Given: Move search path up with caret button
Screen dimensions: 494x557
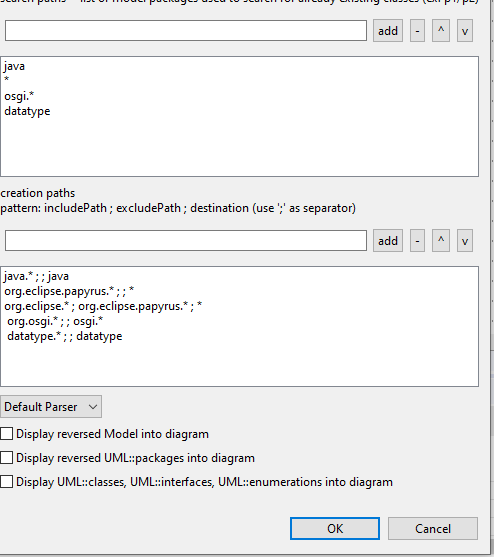Looking at the screenshot, I should (441, 31).
